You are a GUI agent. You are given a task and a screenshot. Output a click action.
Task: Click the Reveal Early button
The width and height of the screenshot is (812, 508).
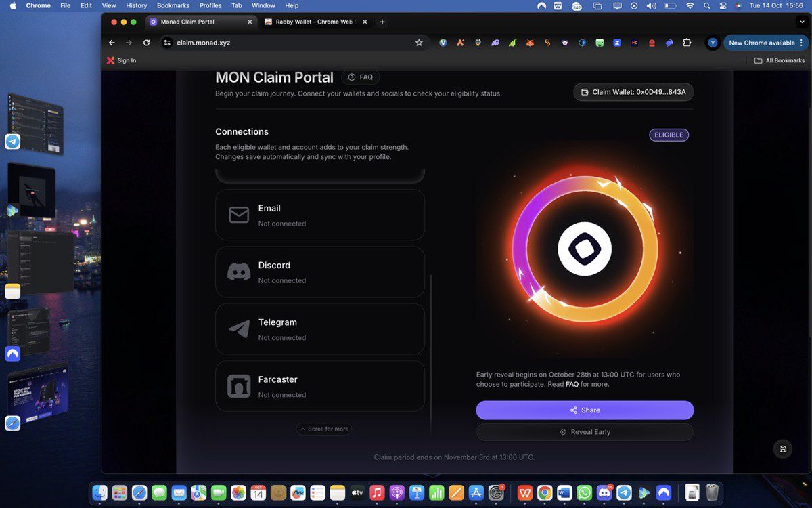click(585, 431)
